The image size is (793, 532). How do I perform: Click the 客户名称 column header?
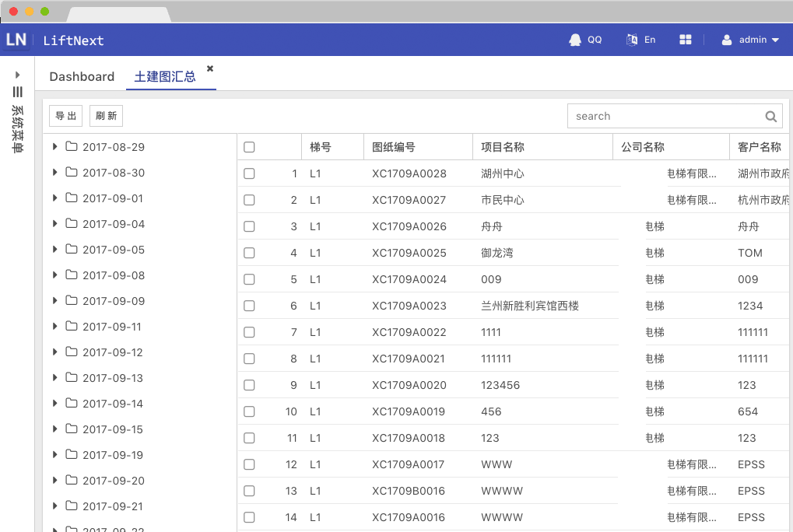tap(760, 147)
